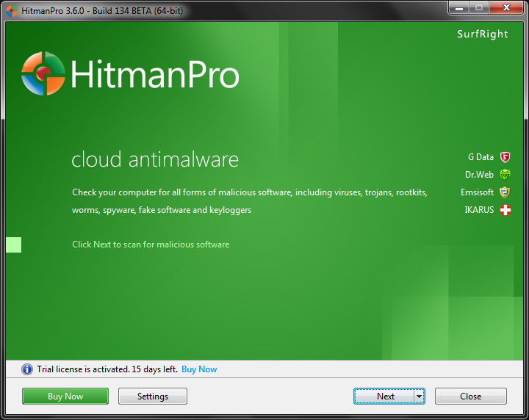Click the 'cloud antimalware' heading
This screenshot has height=420, width=529.
coord(155,159)
